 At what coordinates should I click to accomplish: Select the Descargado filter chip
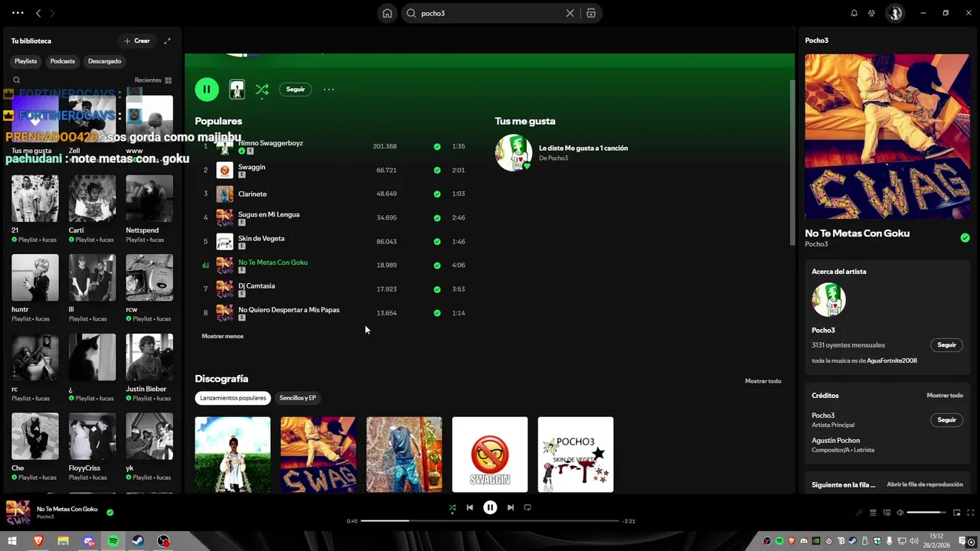[x=105, y=61]
